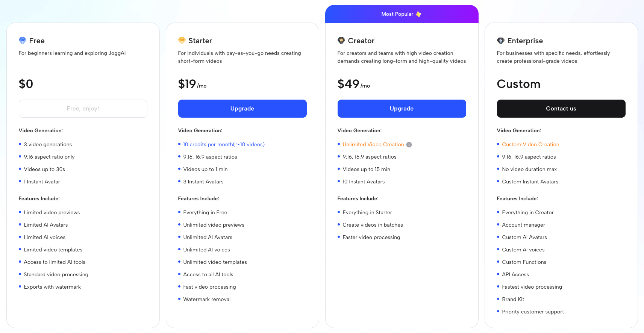Click the yellow gem icon beside Starter

(182, 41)
